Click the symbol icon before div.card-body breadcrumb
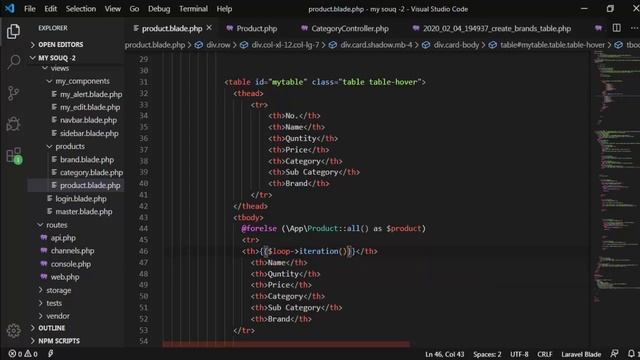The height and width of the screenshot is (360, 640). (426, 45)
